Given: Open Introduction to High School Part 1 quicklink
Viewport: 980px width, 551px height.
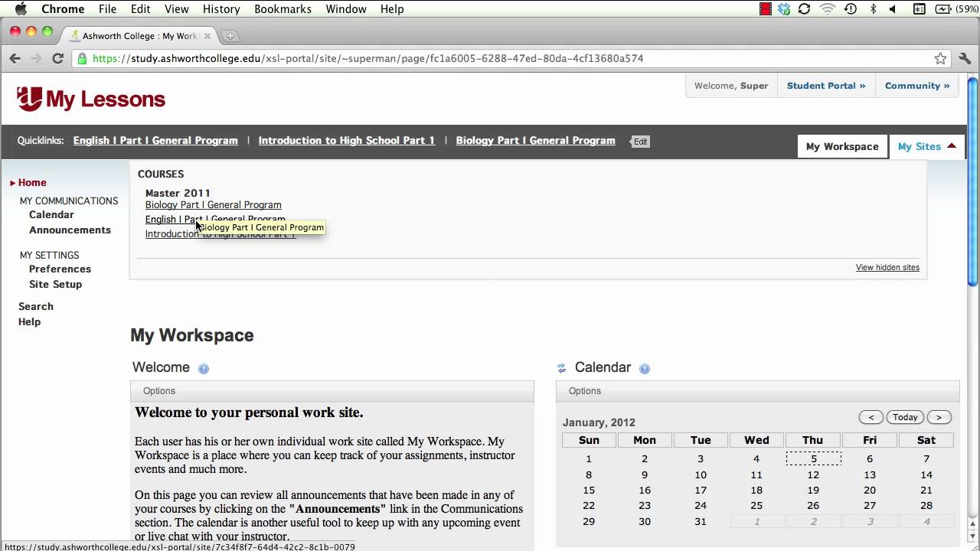Looking at the screenshot, I should coord(347,141).
